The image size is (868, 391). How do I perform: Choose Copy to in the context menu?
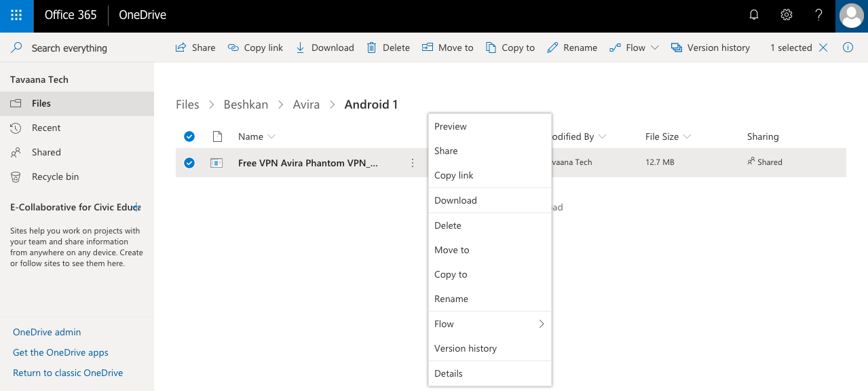490,274
